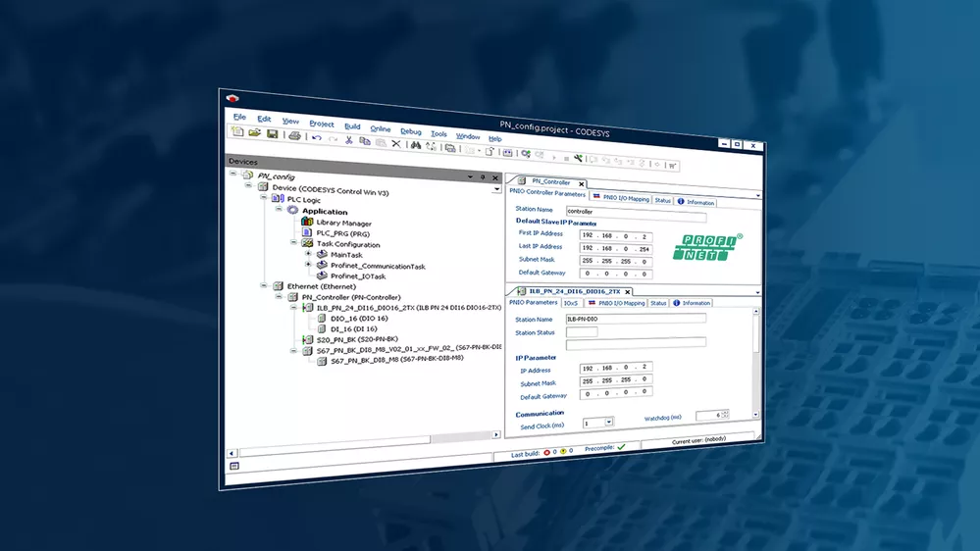
Task: Click the Find binoculars icon
Action: pyautogui.click(x=416, y=145)
